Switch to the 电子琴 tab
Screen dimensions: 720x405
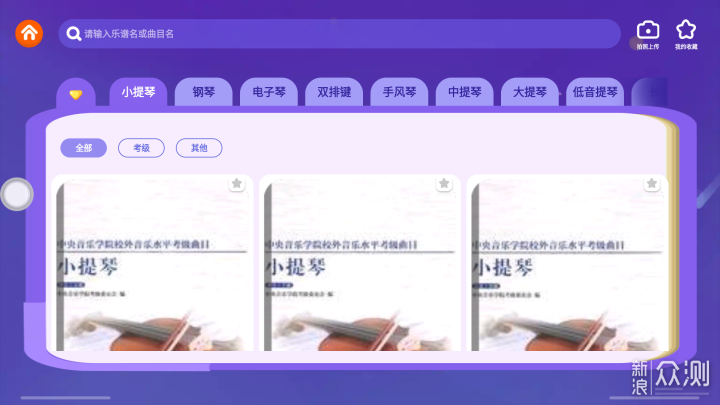(269, 92)
